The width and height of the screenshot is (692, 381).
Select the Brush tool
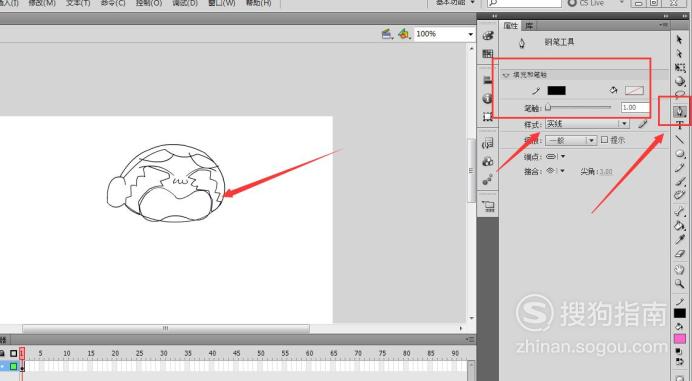680,181
